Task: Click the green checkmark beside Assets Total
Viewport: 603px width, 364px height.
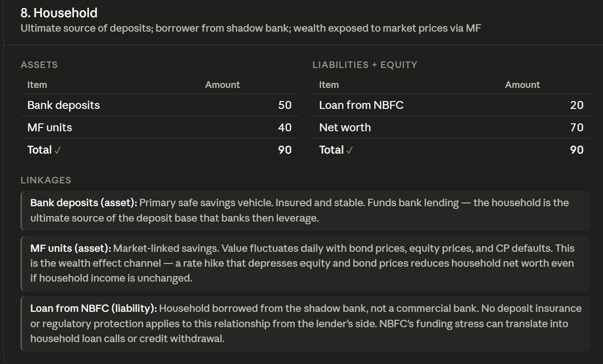Action: (x=57, y=150)
